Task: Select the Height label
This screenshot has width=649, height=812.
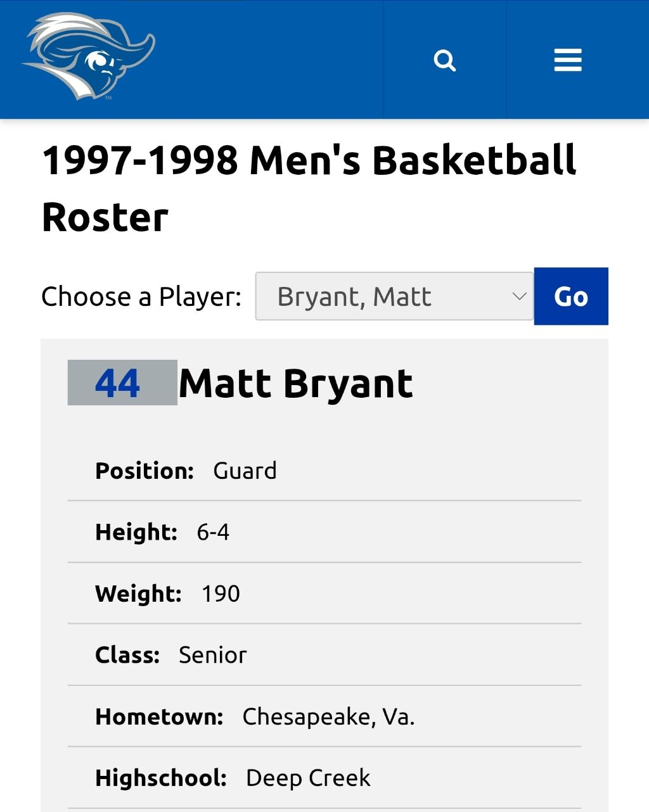Action: [x=136, y=532]
